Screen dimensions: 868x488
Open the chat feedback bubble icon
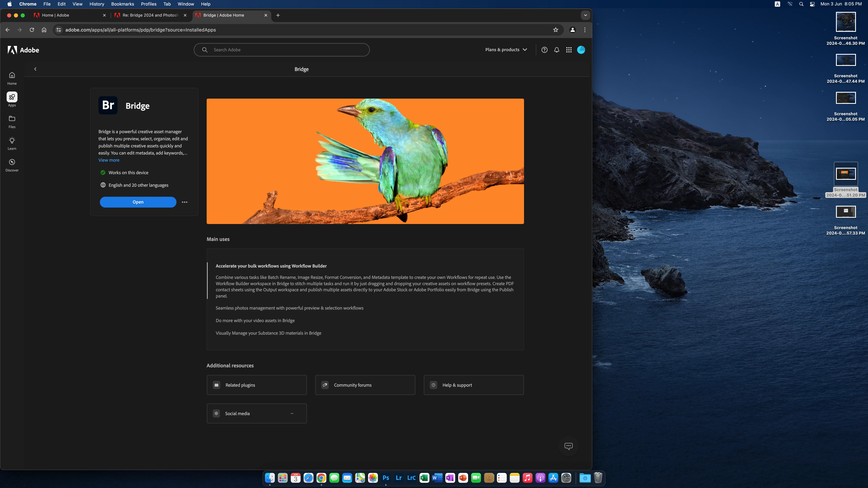click(568, 446)
